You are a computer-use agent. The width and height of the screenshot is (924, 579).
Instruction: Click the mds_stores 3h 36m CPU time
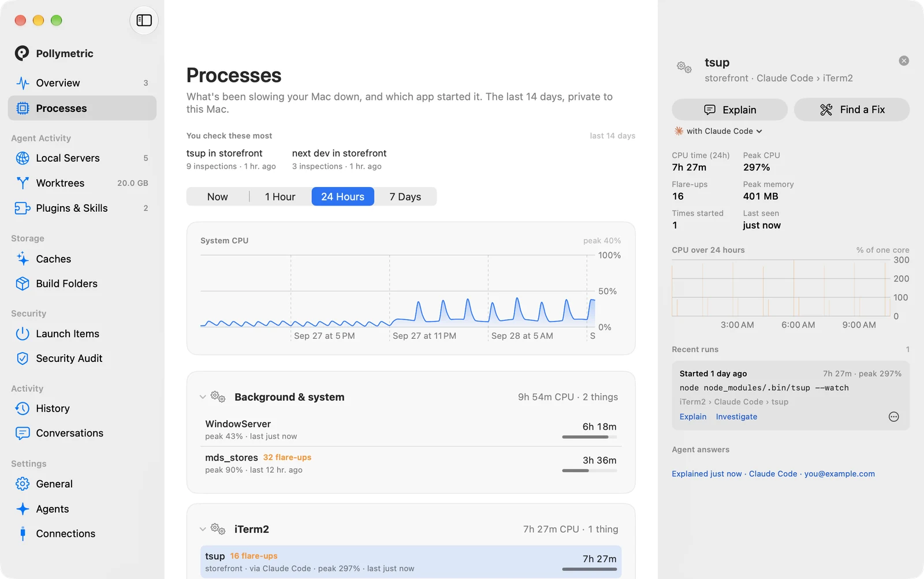599,460
